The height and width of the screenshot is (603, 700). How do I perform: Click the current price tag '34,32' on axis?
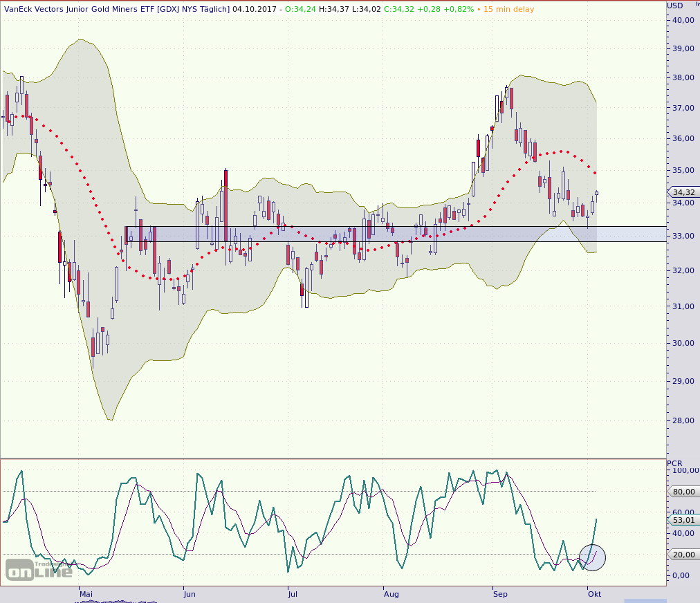pos(683,192)
